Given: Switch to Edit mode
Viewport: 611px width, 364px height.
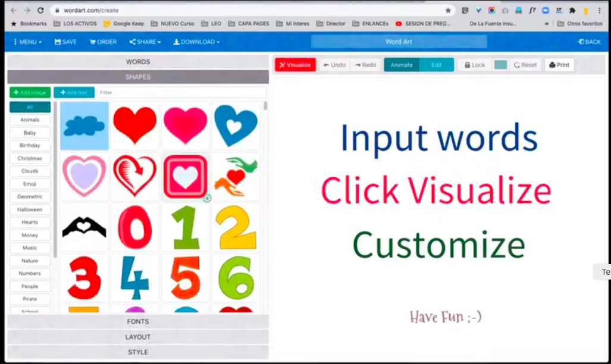Looking at the screenshot, I should (x=436, y=65).
